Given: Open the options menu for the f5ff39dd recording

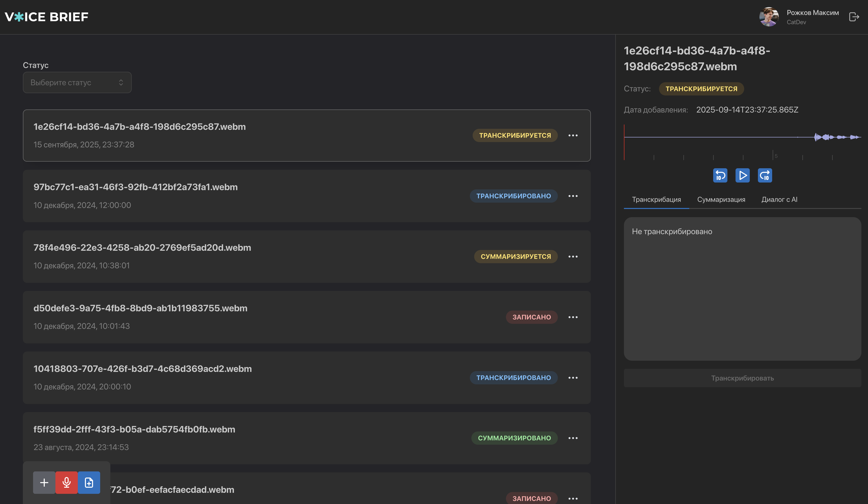Looking at the screenshot, I should (573, 438).
